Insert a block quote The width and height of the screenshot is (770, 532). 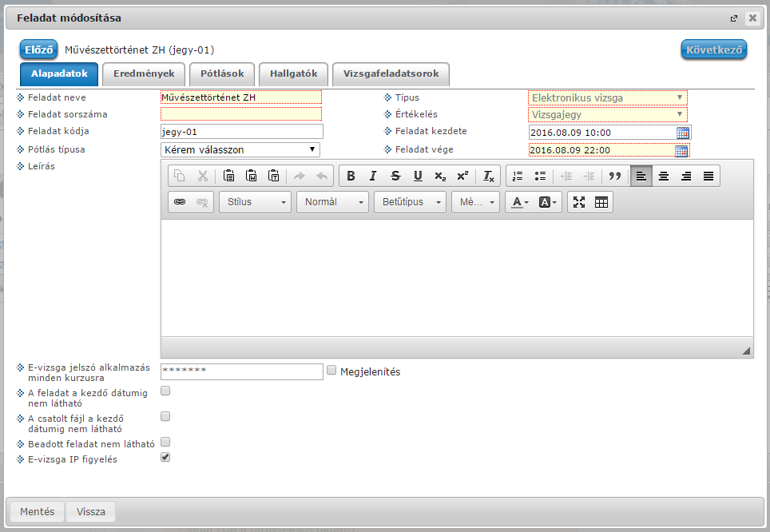click(615, 176)
